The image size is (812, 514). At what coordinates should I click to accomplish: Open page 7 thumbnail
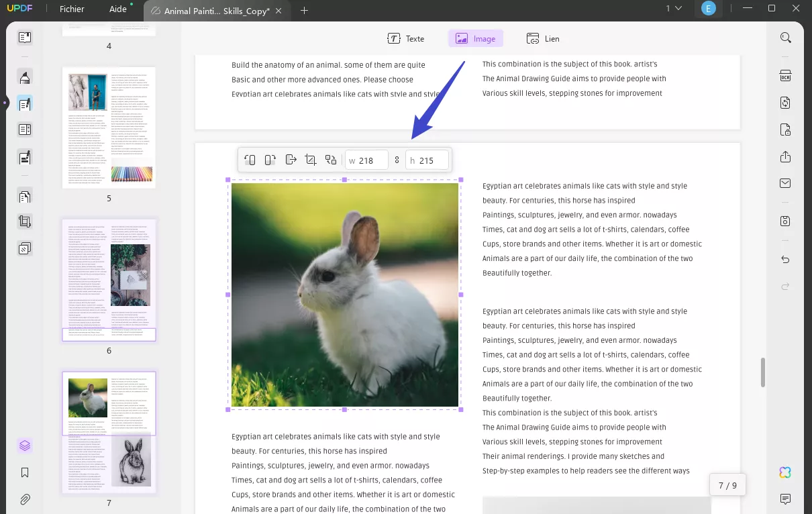[109, 433]
